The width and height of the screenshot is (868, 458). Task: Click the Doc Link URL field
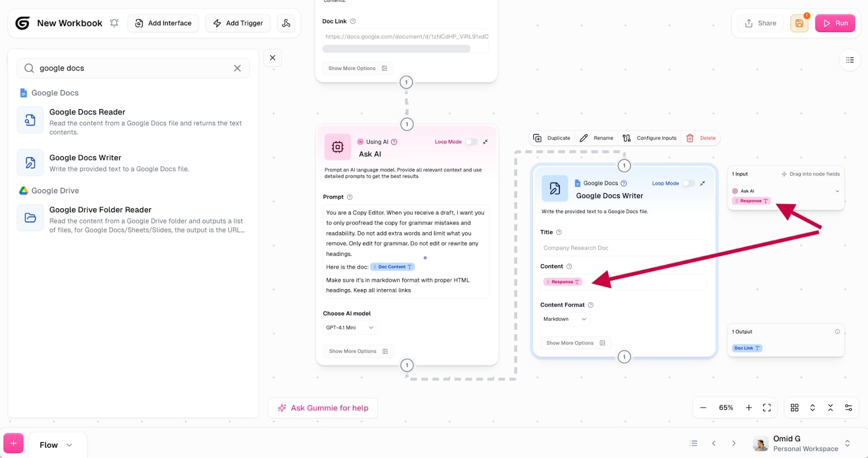coord(406,36)
